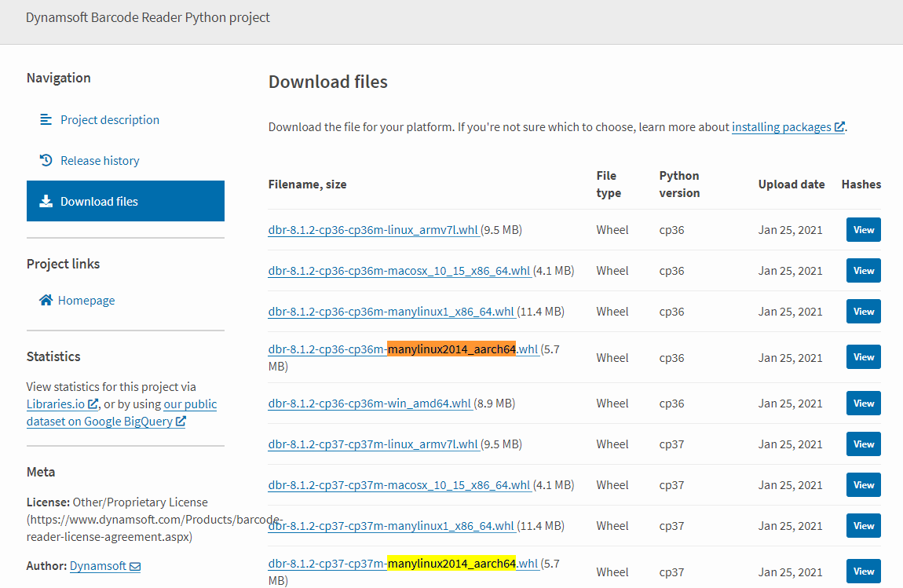Click external link icon after installing packages

point(839,127)
